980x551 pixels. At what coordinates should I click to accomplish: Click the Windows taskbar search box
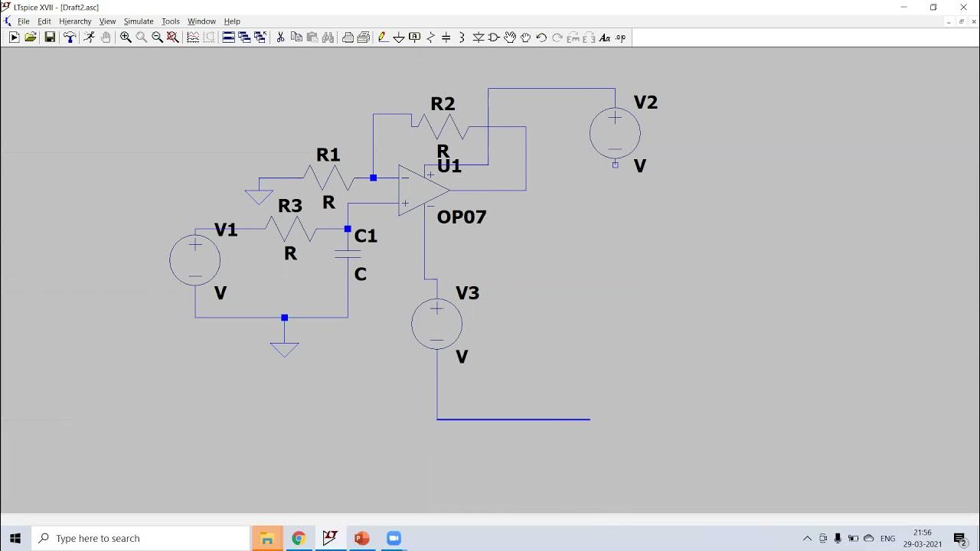140,538
